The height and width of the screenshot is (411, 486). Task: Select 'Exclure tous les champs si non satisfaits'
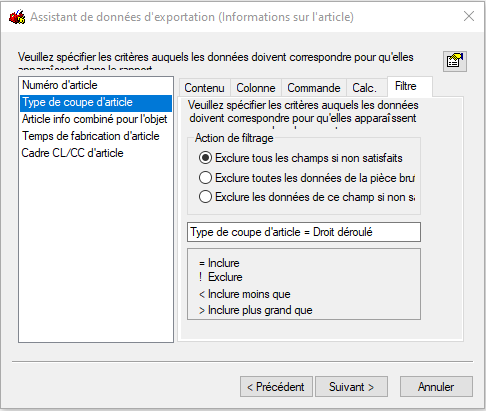[301, 158]
